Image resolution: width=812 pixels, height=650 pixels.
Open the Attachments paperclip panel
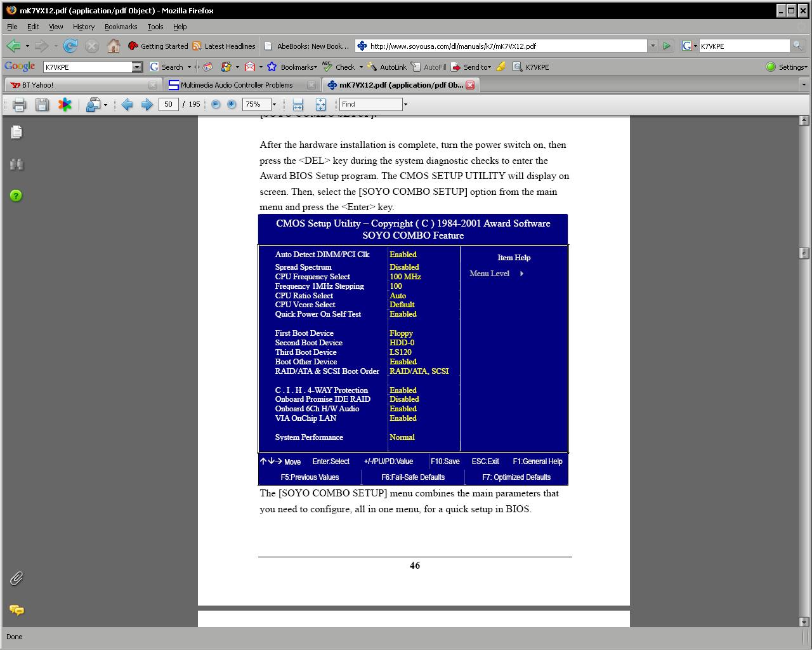pyautogui.click(x=16, y=578)
